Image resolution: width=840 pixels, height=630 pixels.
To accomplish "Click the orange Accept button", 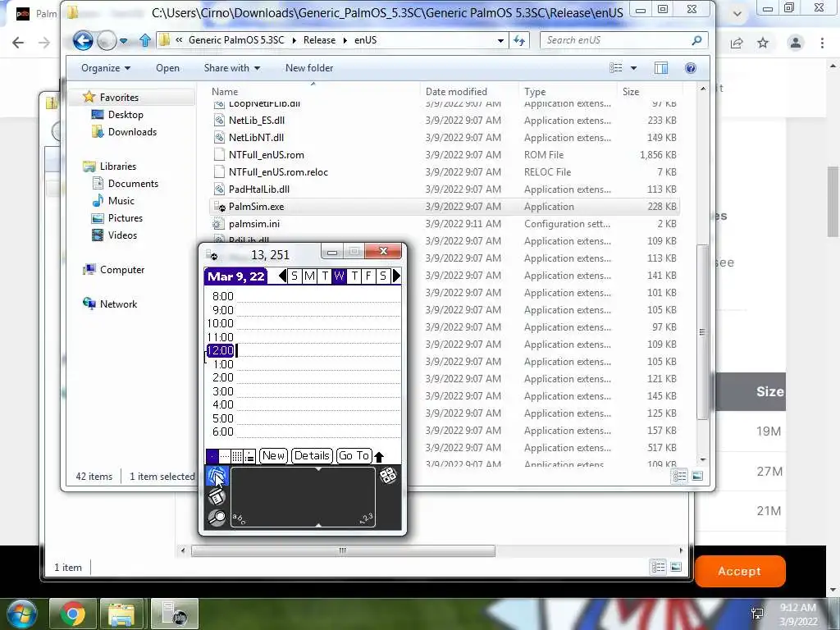I will [x=739, y=571].
